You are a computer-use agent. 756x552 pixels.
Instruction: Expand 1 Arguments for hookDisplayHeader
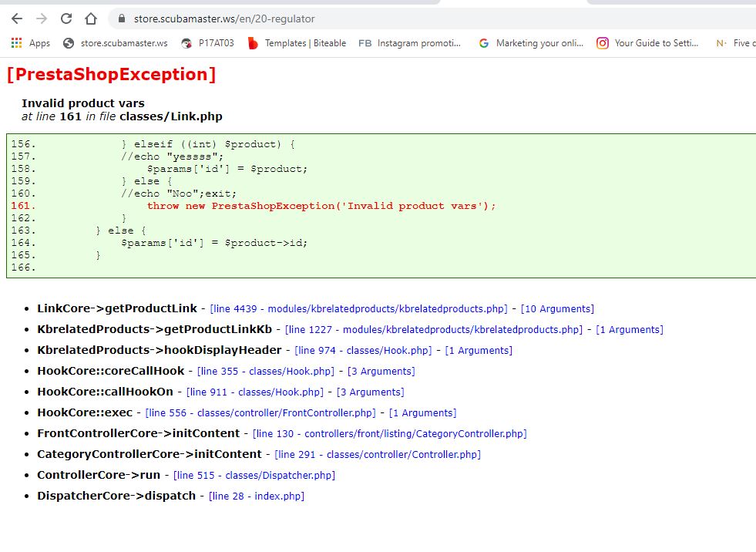(479, 350)
